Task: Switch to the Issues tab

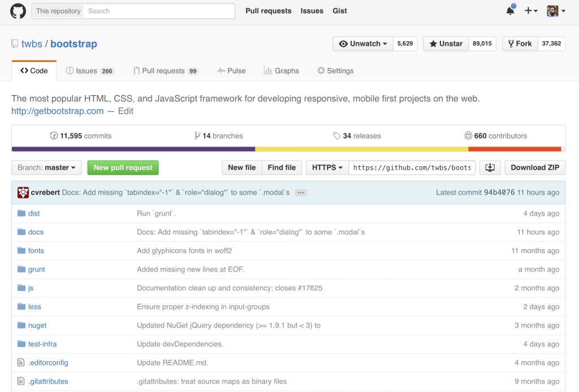Action: click(90, 71)
